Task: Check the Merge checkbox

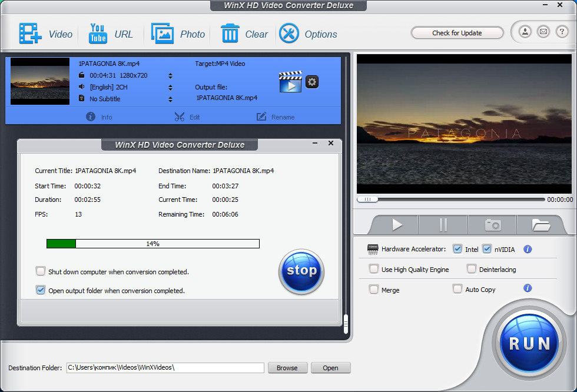Action: [373, 290]
